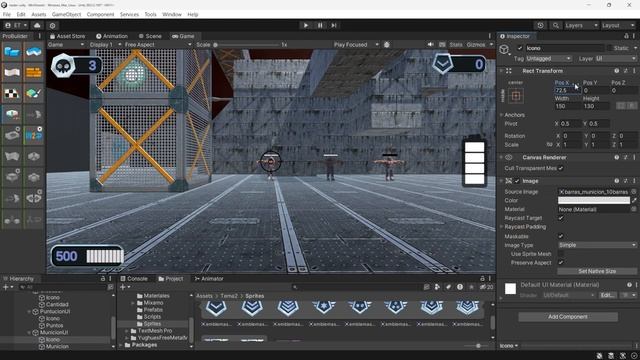Open Image component presets icon
640x360 pixels.
[625, 181]
